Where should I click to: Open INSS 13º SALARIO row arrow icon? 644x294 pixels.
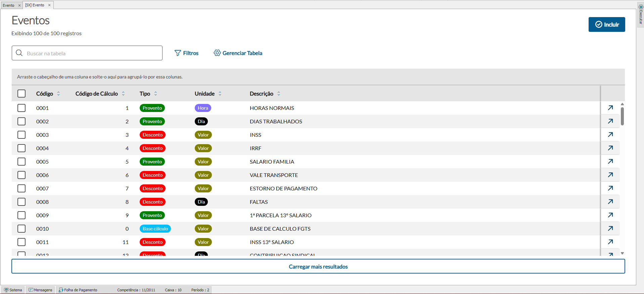pyautogui.click(x=610, y=242)
